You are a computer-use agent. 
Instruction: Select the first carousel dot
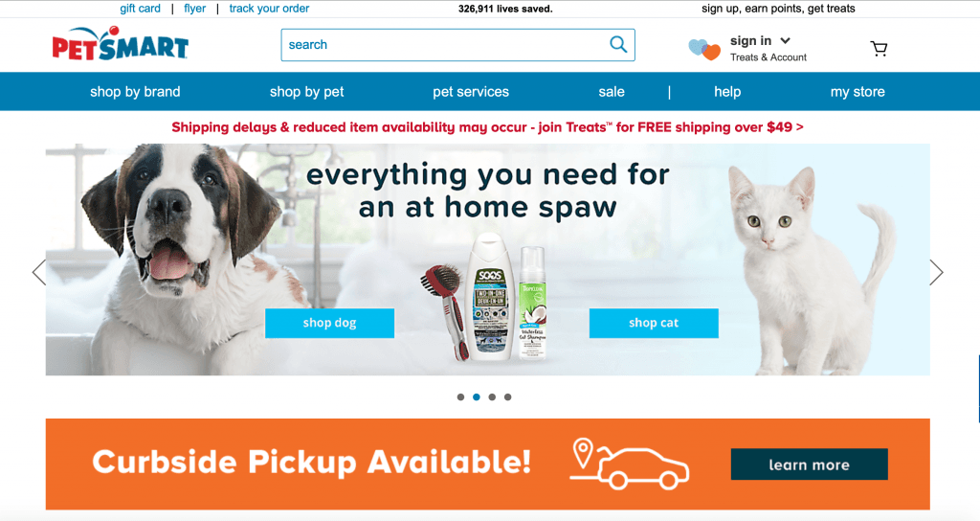tap(460, 397)
